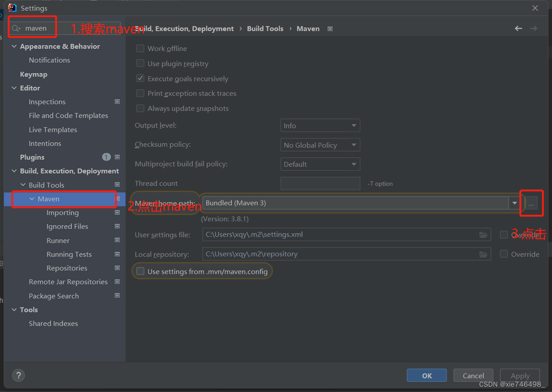Click the settings indicator icon beside Plugins
The image size is (552, 392).
point(117,157)
